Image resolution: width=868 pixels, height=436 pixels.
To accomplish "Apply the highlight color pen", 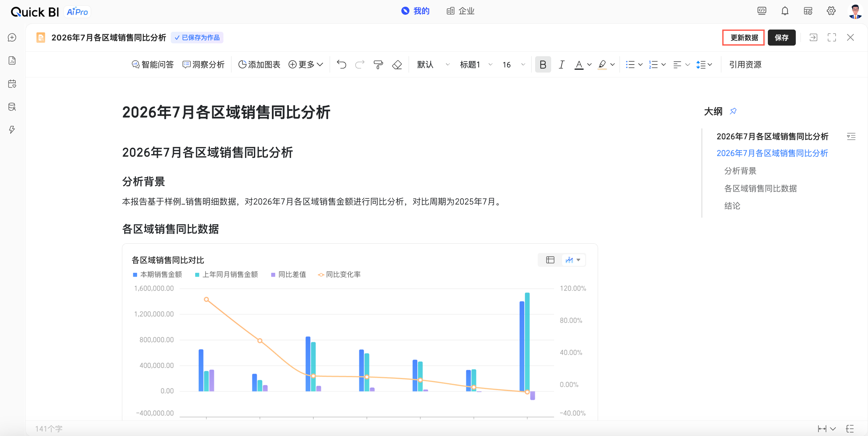I will [602, 64].
